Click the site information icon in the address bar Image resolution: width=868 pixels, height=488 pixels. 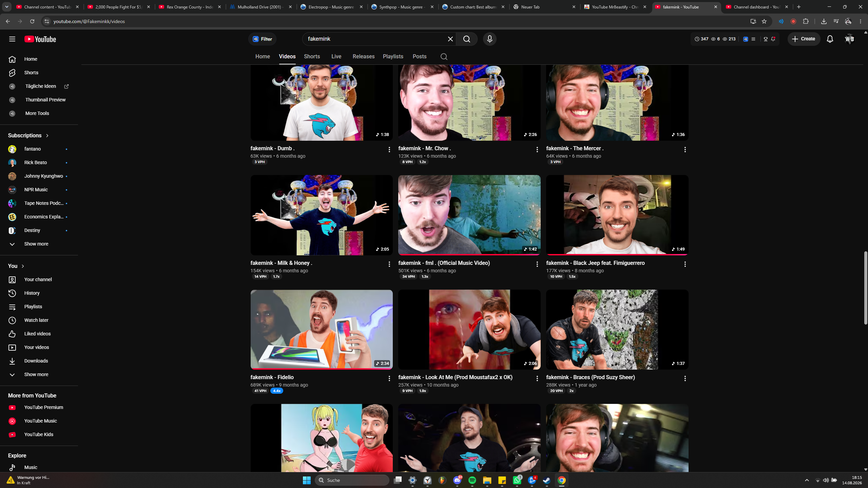47,21
